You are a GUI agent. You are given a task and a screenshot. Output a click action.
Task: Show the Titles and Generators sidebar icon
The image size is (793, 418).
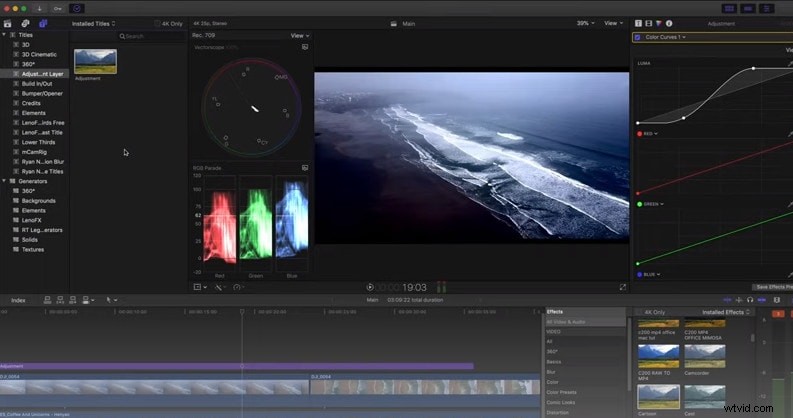[x=43, y=24]
